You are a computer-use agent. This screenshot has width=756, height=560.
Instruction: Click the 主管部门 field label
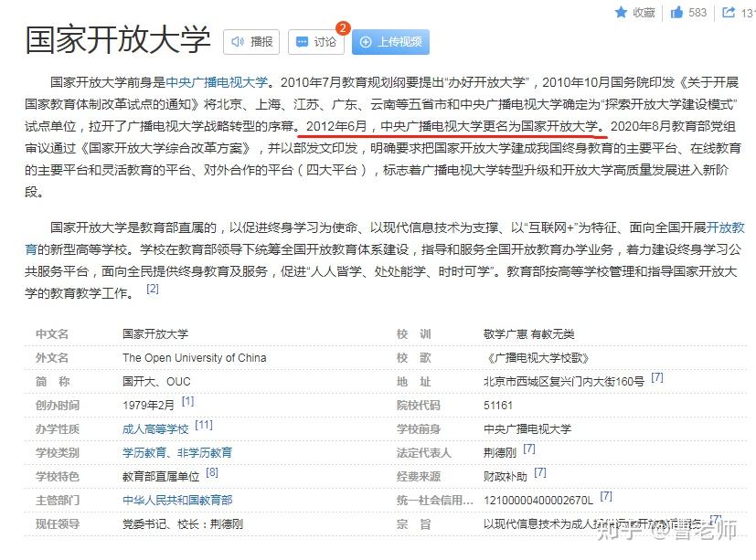click(x=58, y=501)
